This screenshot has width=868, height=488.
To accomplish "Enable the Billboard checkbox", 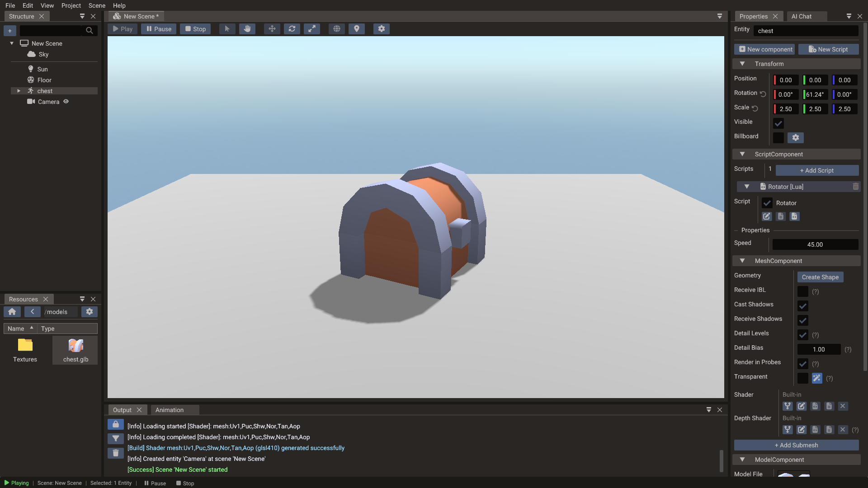I will point(778,138).
